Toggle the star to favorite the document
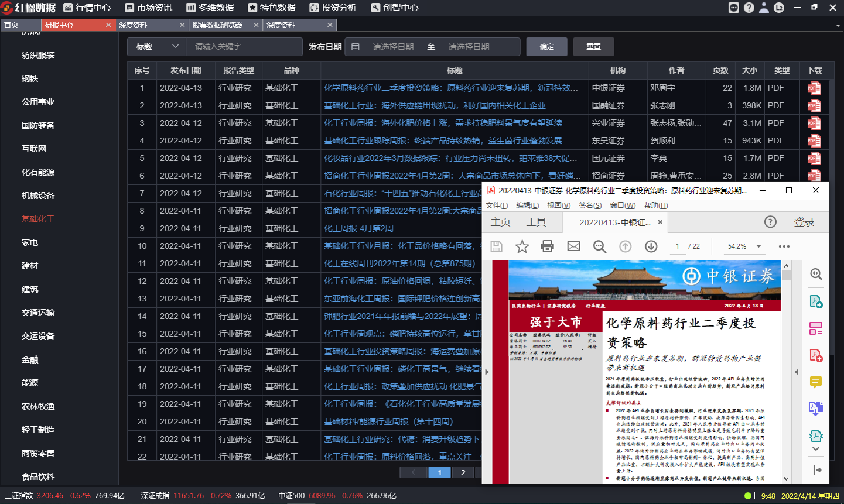Image resolution: width=844 pixels, height=504 pixels. [522, 246]
